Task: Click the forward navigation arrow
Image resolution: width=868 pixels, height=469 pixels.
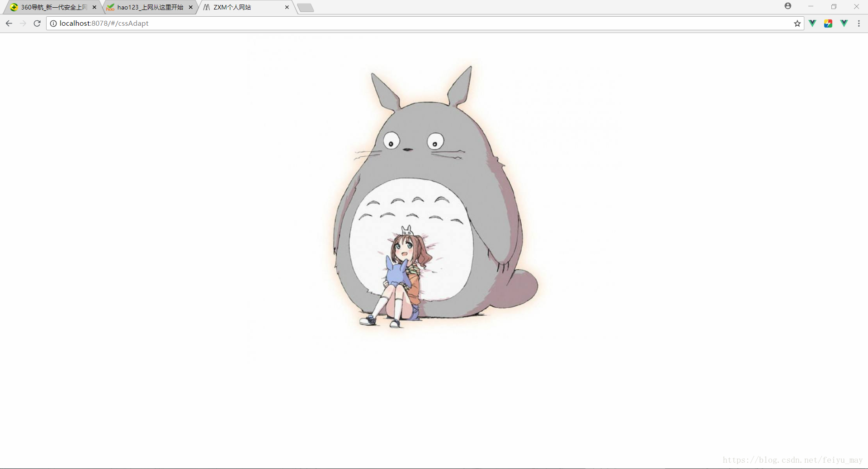Action: [x=23, y=23]
